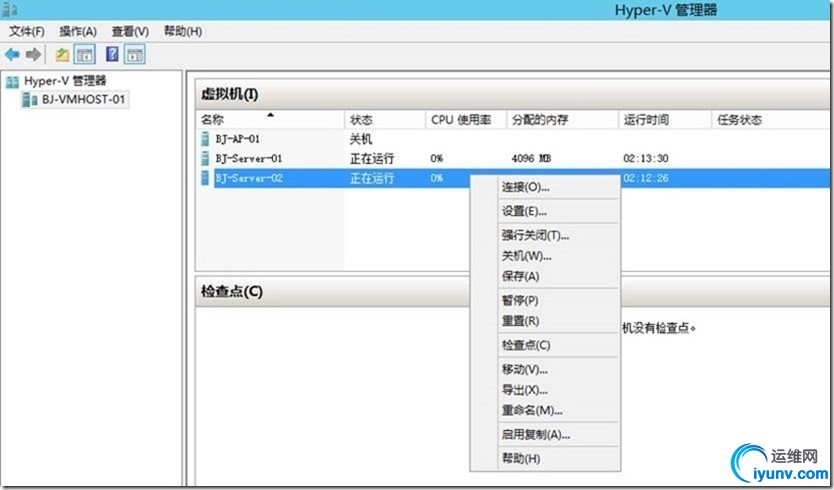834x490 pixels.
Task: Select 重命名(M)... in context menu
Action: pyautogui.click(x=546, y=411)
